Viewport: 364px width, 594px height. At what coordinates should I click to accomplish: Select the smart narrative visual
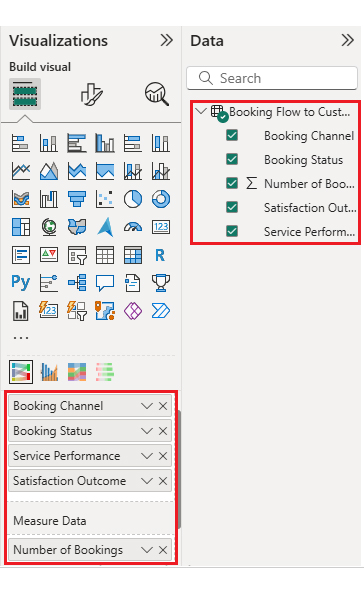click(133, 283)
